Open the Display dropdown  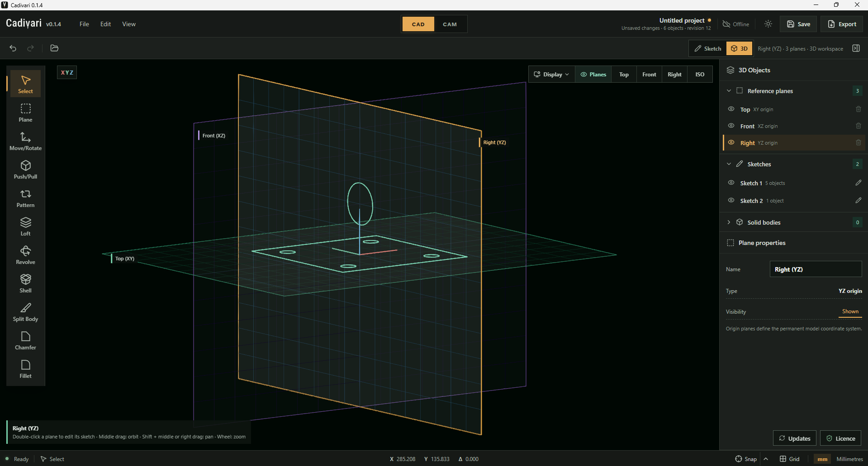[x=551, y=75]
